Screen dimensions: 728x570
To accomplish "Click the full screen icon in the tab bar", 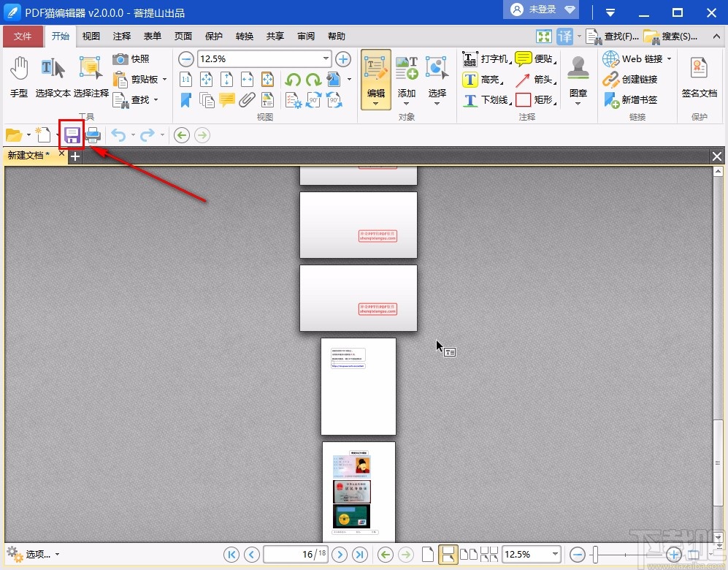I will coord(544,37).
